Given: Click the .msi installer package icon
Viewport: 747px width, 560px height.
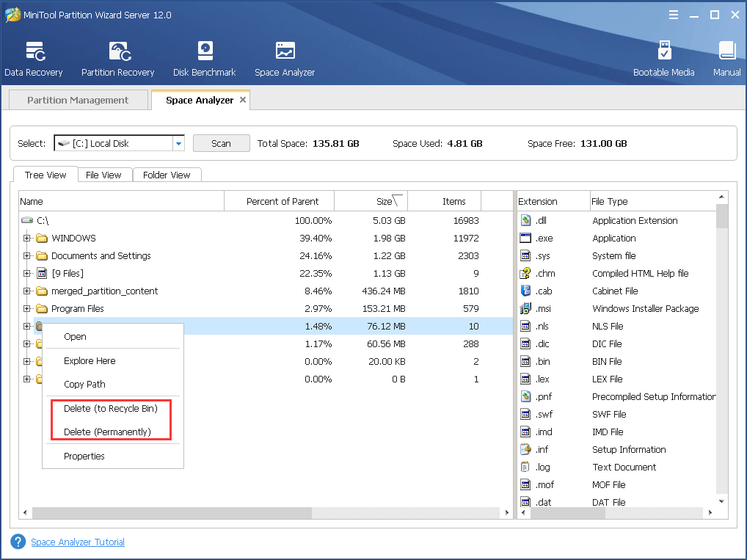Looking at the screenshot, I should pyautogui.click(x=525, y=308).
